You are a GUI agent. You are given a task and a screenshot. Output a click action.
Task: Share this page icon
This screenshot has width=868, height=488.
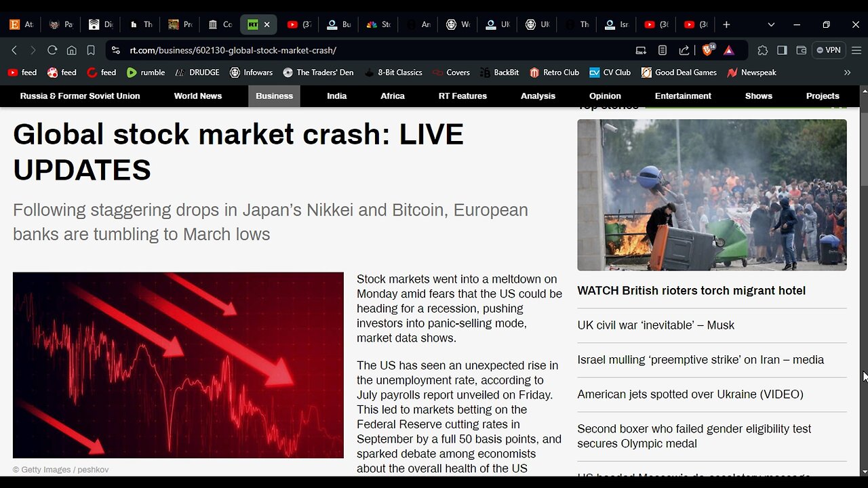[684, 50]
